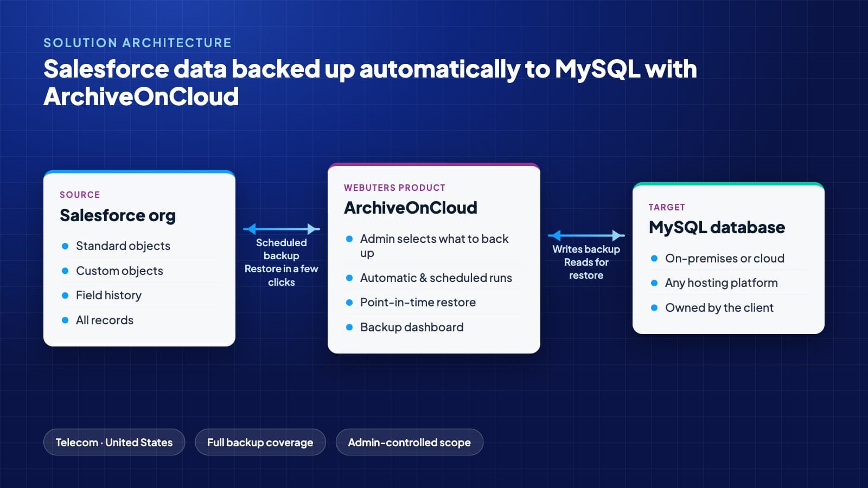Click the 'SOURCE' label
This screenshot has width=868, height=488.
80,195
